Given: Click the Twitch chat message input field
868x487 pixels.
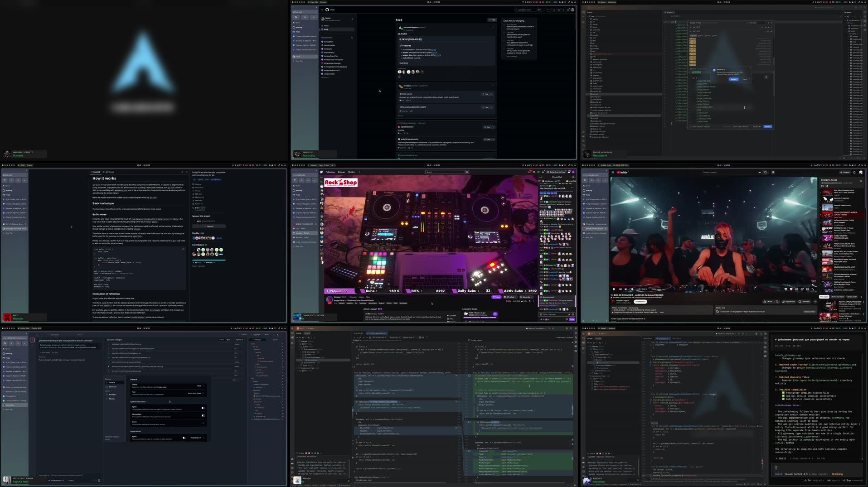Looking at the screenshot, I should 551,314.
